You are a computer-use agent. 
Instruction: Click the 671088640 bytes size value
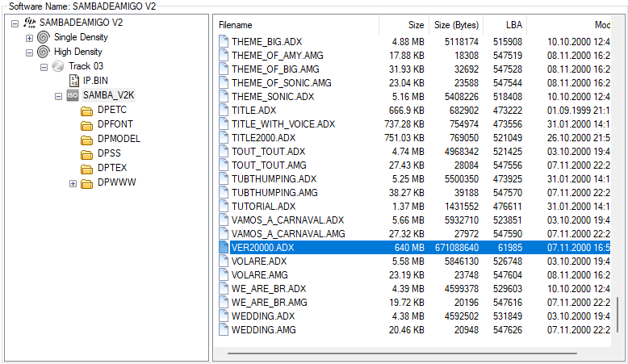click(x=457, y=248)
